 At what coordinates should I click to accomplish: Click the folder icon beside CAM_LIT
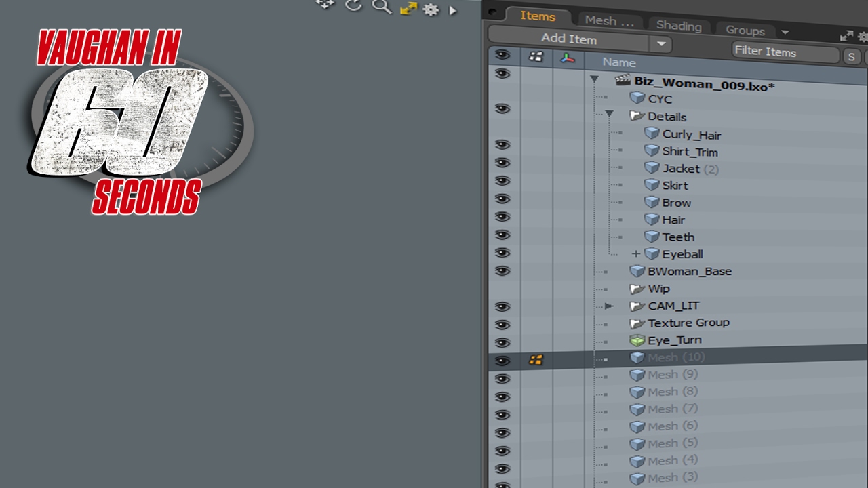(x=637, y=306)
